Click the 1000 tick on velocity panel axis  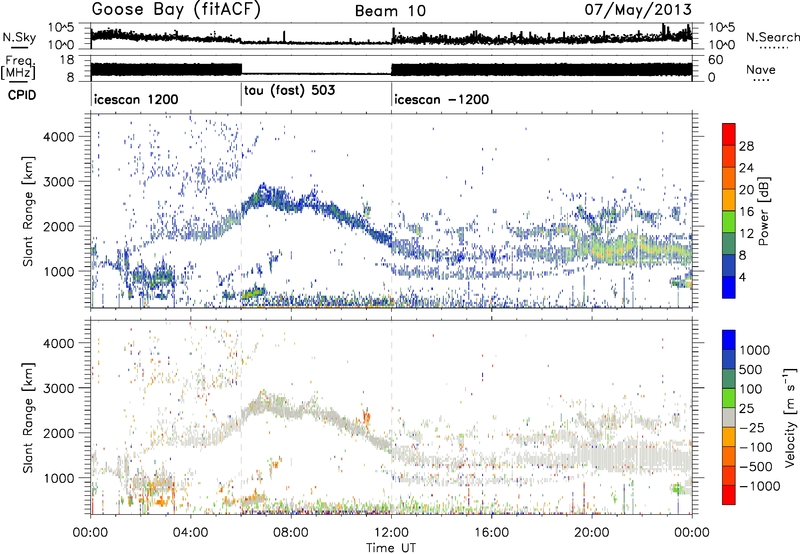coord(59,478)
